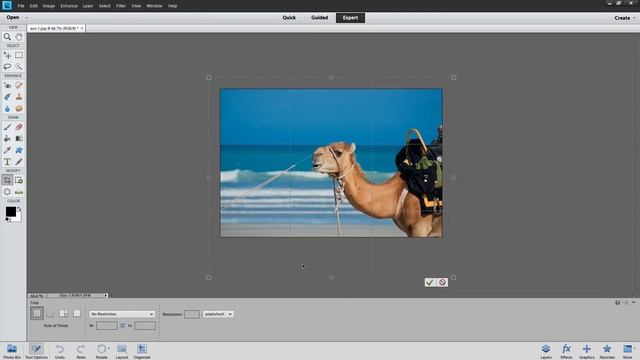Enable Grid crop overlay

tap(50, 313)
